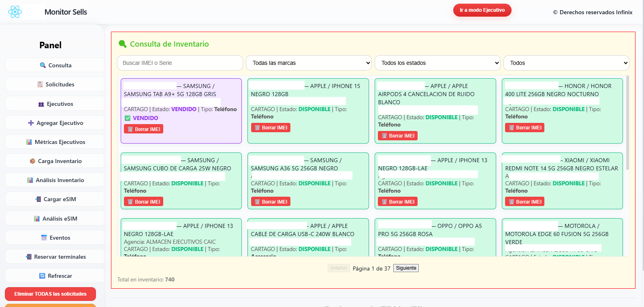This screenshot has width=644, height=307.
Task: Click Borrar IMEI on Honor 400 Lite card
Action: [x=525, y=127]
